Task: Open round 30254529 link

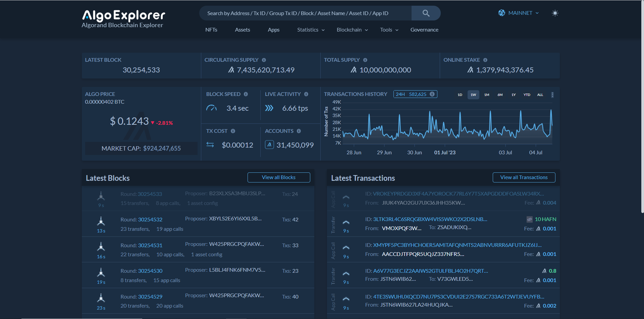Action: [x=150, y=297]
